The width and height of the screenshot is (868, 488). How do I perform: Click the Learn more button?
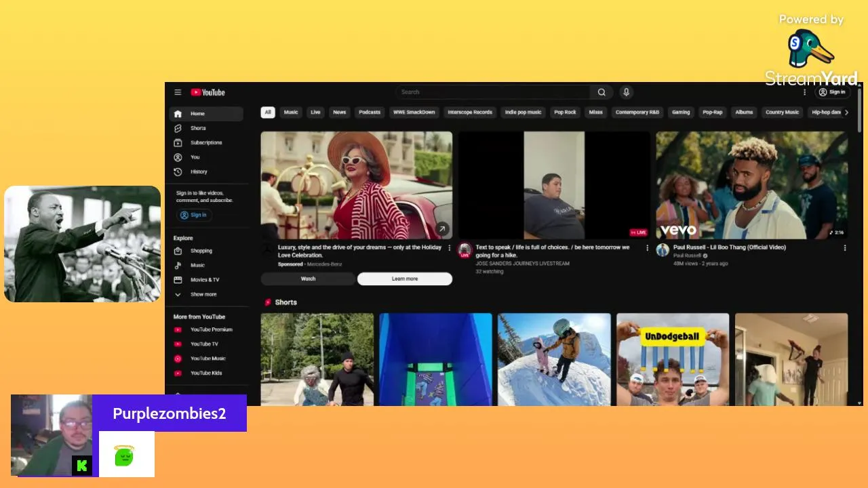point(405,279)
